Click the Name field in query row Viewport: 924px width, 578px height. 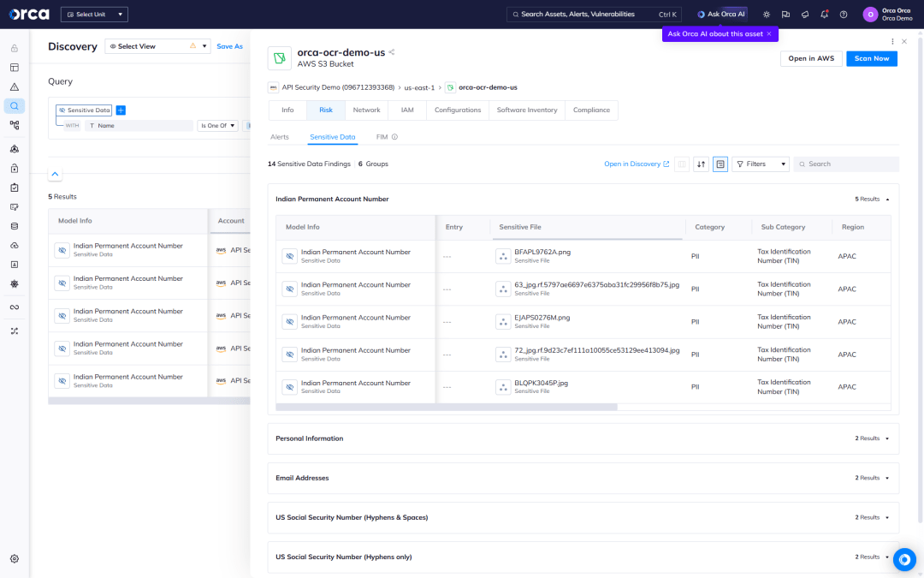click(x=139, y=126)
